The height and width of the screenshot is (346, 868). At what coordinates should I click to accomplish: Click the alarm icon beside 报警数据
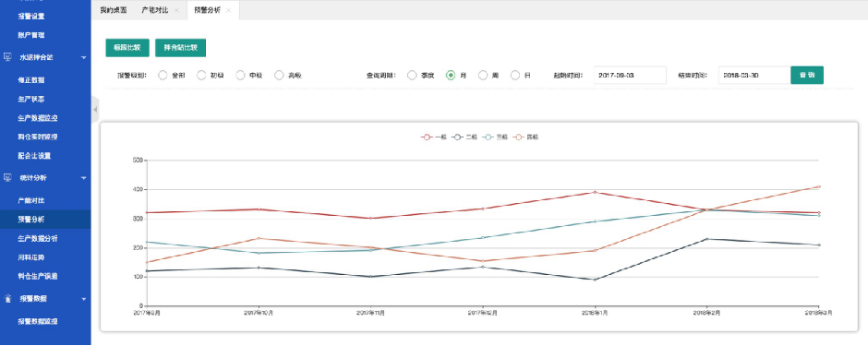pos(7,298)
